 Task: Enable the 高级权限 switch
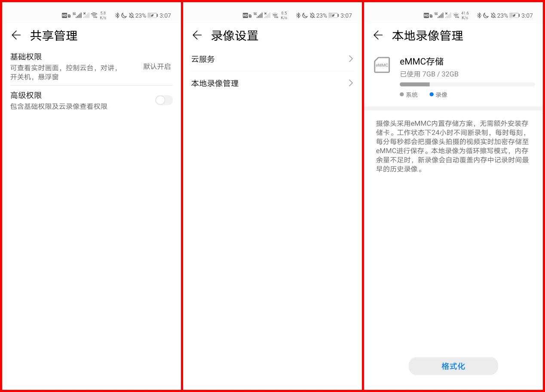[164, 100]
